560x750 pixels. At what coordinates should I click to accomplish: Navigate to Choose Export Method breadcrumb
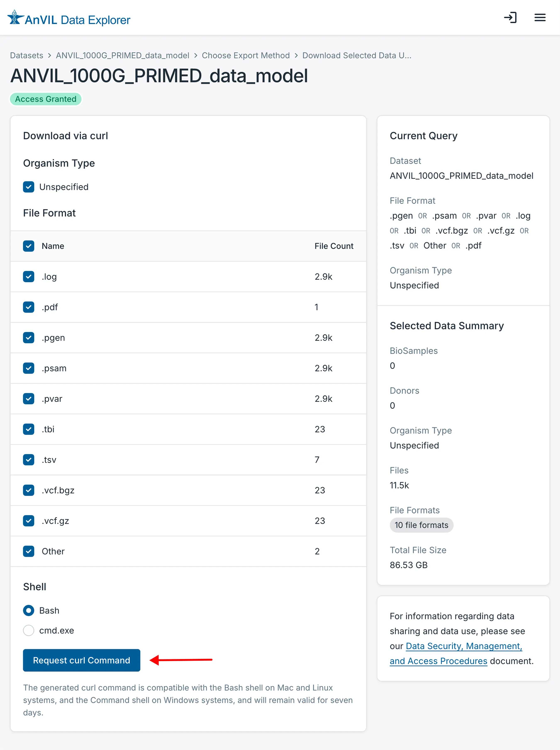click(x=246, y=55)
